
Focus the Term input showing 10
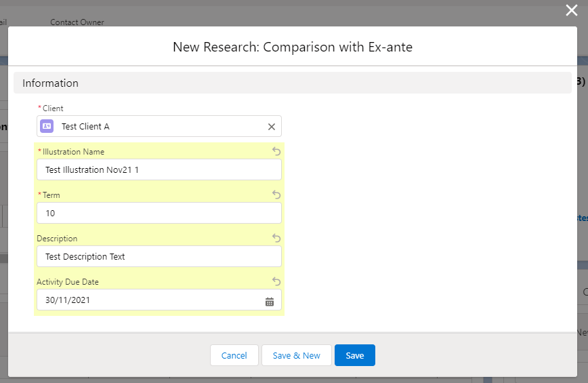(159, 213)
